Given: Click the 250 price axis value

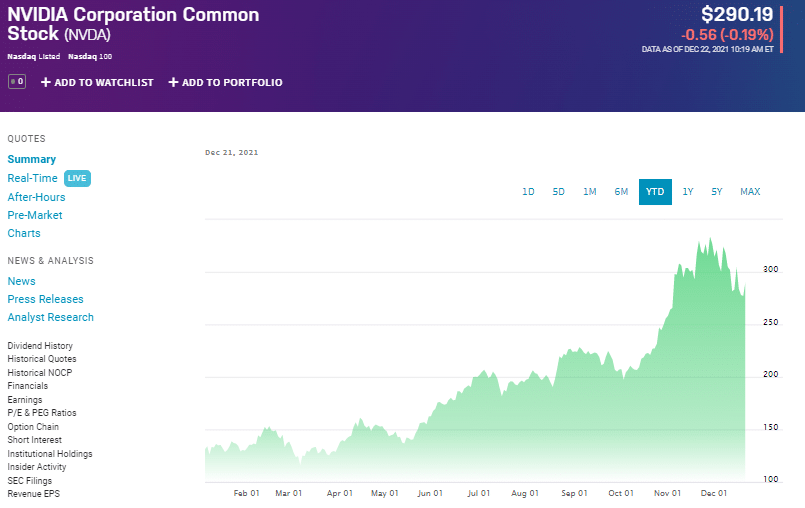Looking at the screenshot, I should [x=771, y=322].
